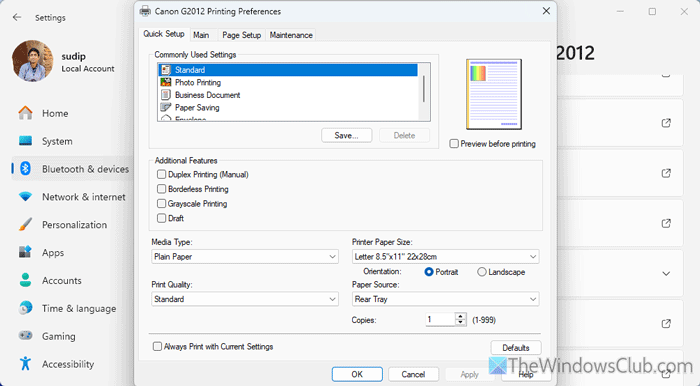Enable Grayscale Printing checkbox

tap(162, 203)
